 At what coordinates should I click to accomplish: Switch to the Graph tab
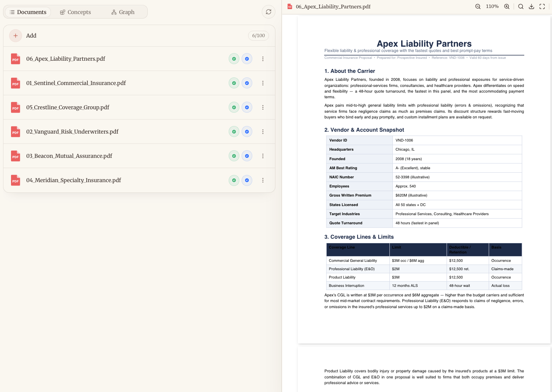[123, 12]
